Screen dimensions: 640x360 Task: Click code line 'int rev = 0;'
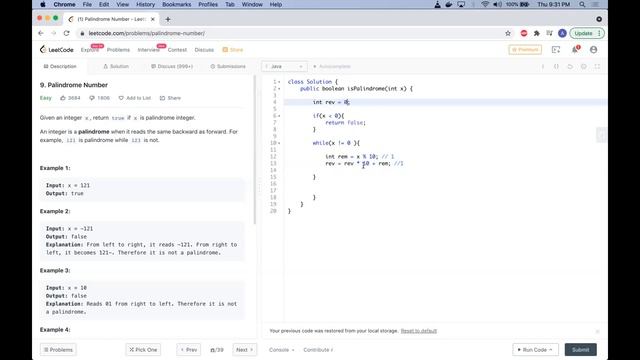[331, 102]
